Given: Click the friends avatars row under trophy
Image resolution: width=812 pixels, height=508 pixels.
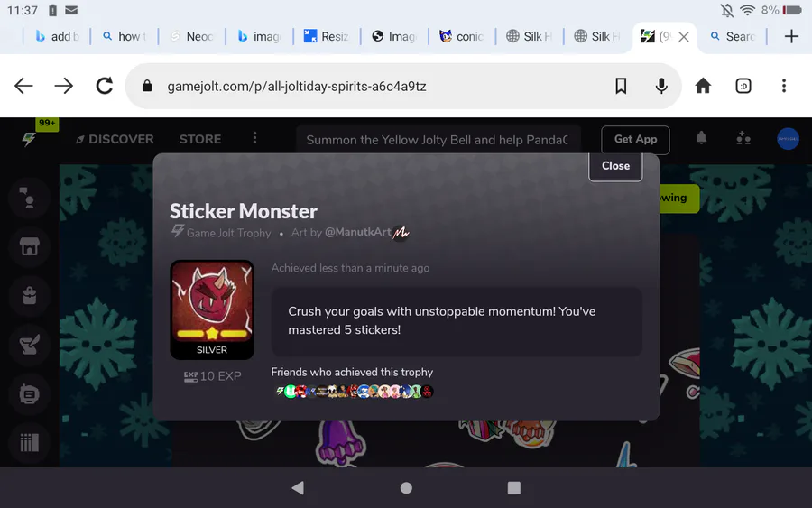Looking at the screenshot, I should (x=355, y=392).
